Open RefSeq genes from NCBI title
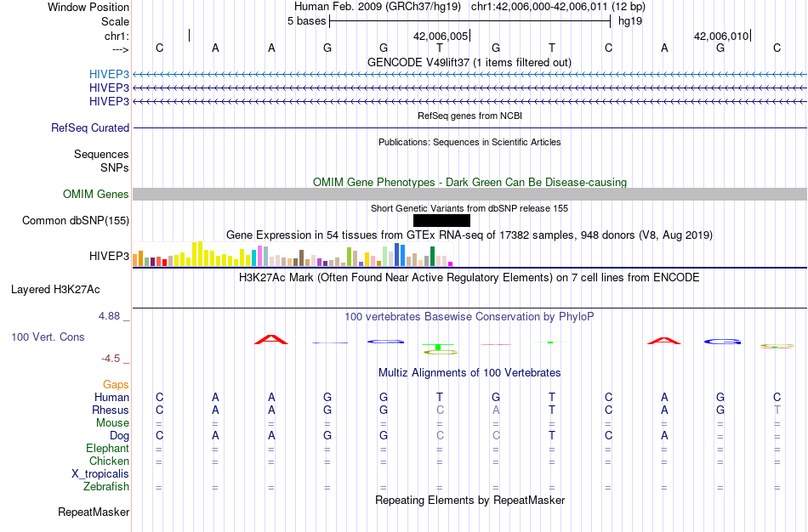Image resolution: width=808 pixels, height=532 pixels. click(469, 116)
